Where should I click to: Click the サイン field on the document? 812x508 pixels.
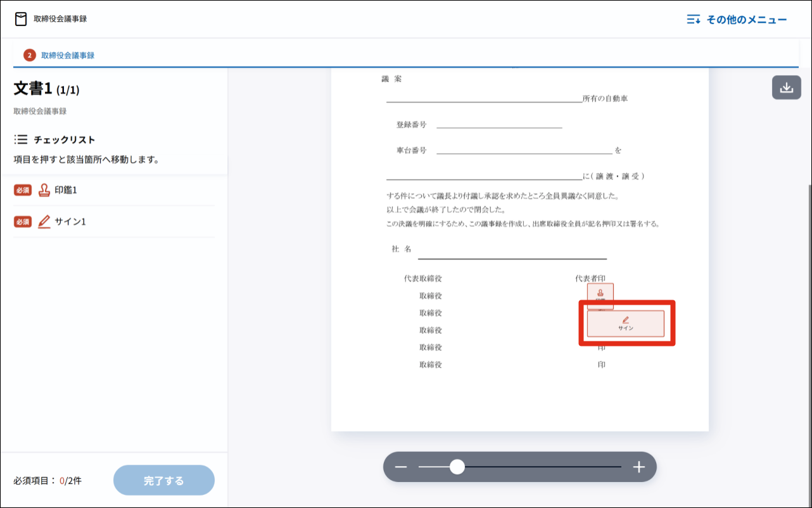coord(625,324)
